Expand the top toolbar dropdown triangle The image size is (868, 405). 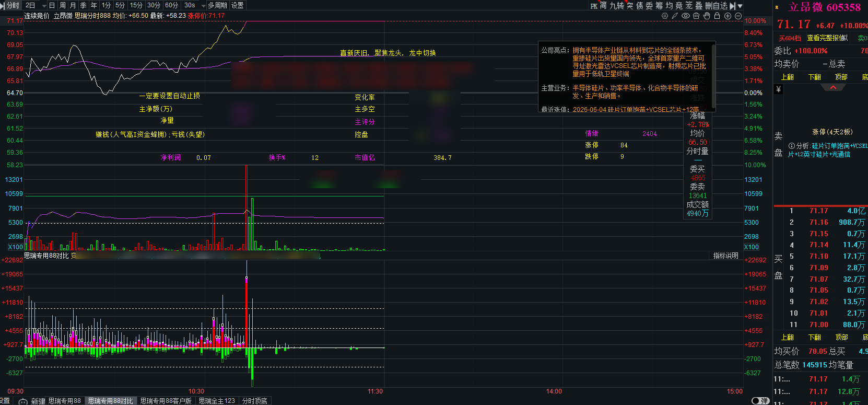[740, 6]
